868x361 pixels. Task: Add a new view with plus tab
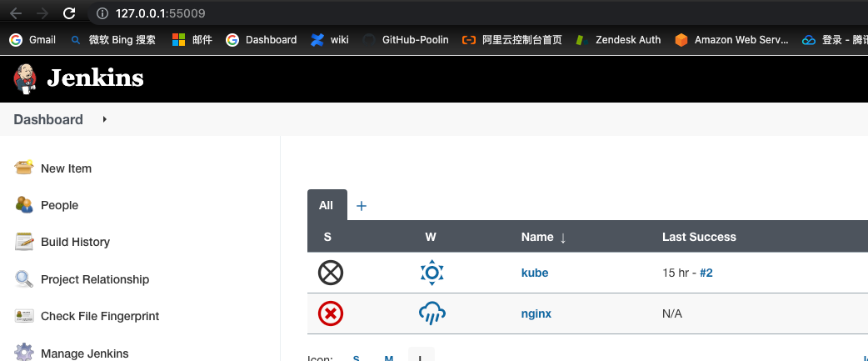[362, 206]
